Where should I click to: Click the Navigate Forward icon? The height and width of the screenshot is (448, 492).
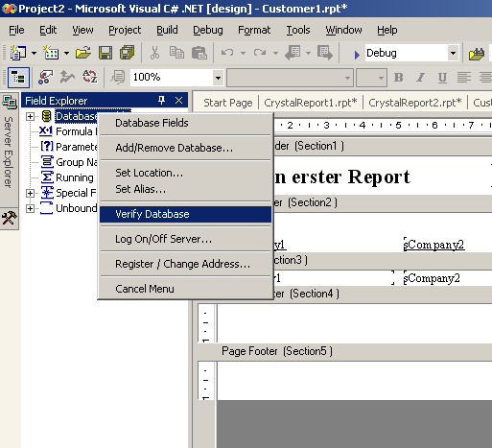point(325,53)
